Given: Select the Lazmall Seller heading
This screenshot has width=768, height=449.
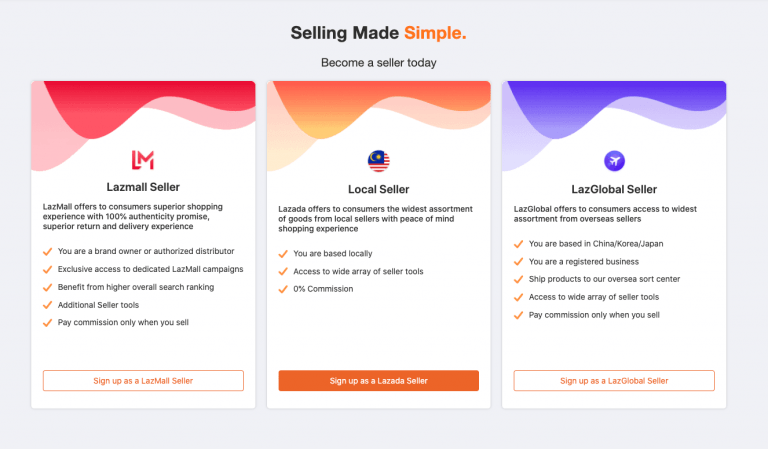Looking at the screenshot, I should [143, 187].
